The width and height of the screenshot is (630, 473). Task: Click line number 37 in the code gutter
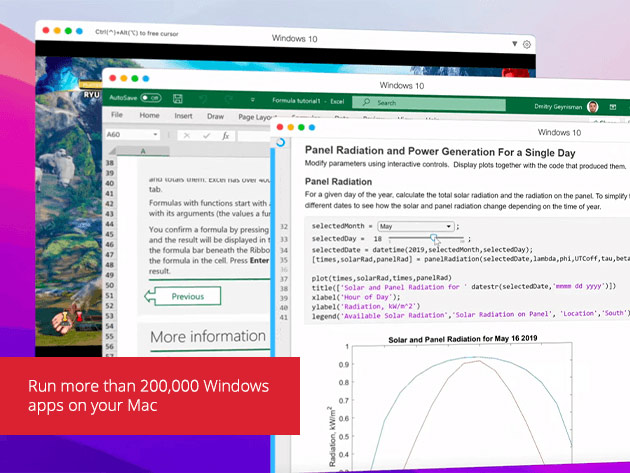284,279
